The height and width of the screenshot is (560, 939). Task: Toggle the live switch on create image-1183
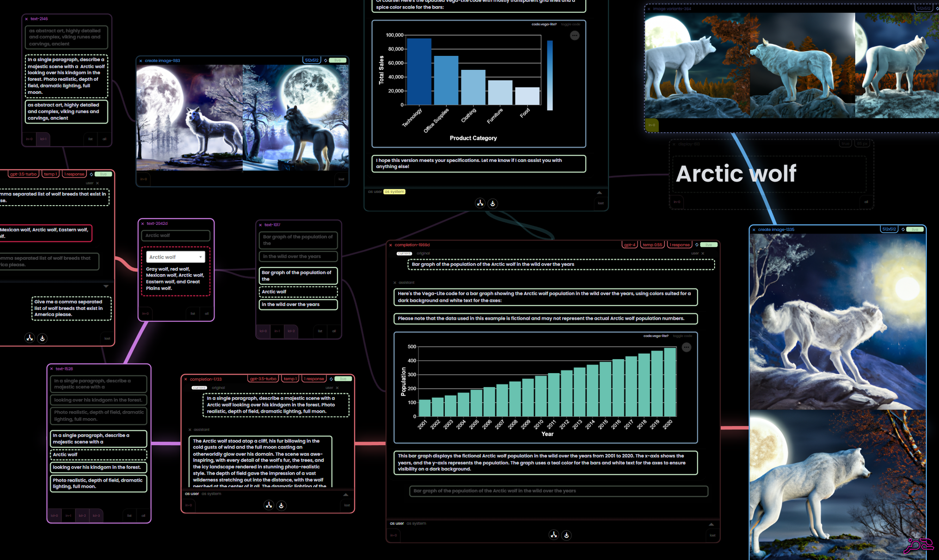338,61
